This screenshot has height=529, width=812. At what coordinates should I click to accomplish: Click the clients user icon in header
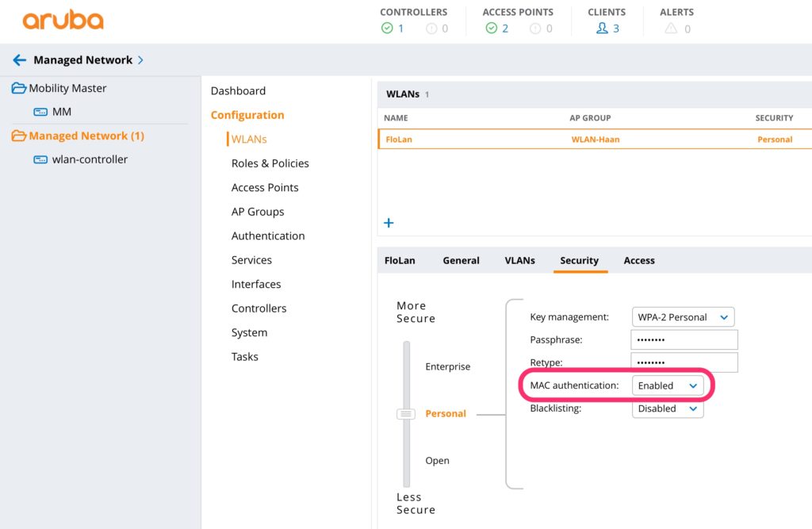(602, 29)
